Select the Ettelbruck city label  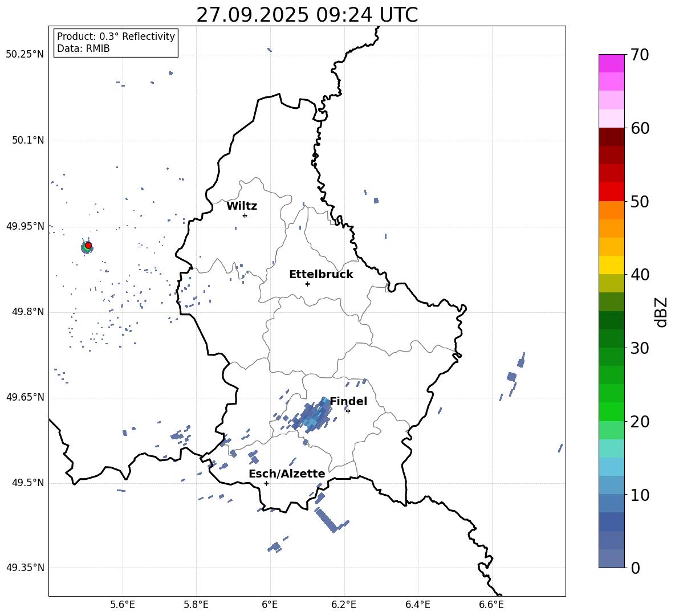click(x=321, y=275)
